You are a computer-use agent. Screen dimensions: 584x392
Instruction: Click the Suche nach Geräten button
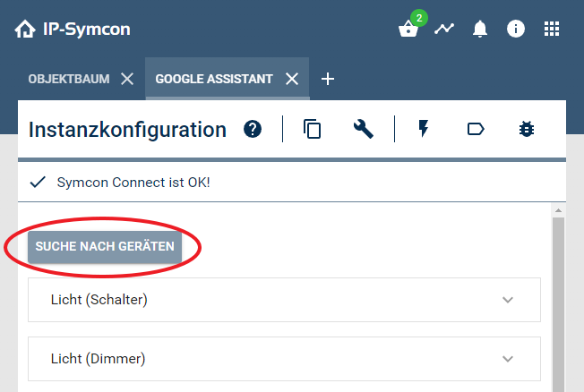click(105, 246)
